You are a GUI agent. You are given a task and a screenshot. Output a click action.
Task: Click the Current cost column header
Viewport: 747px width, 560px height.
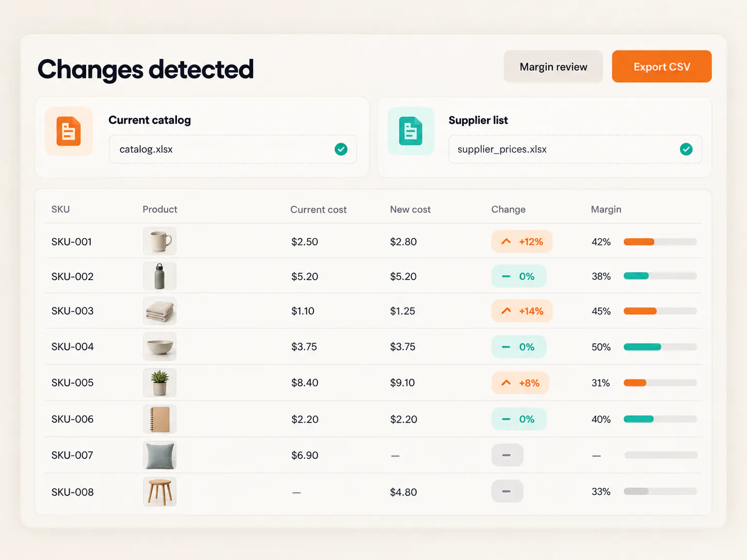318,209
